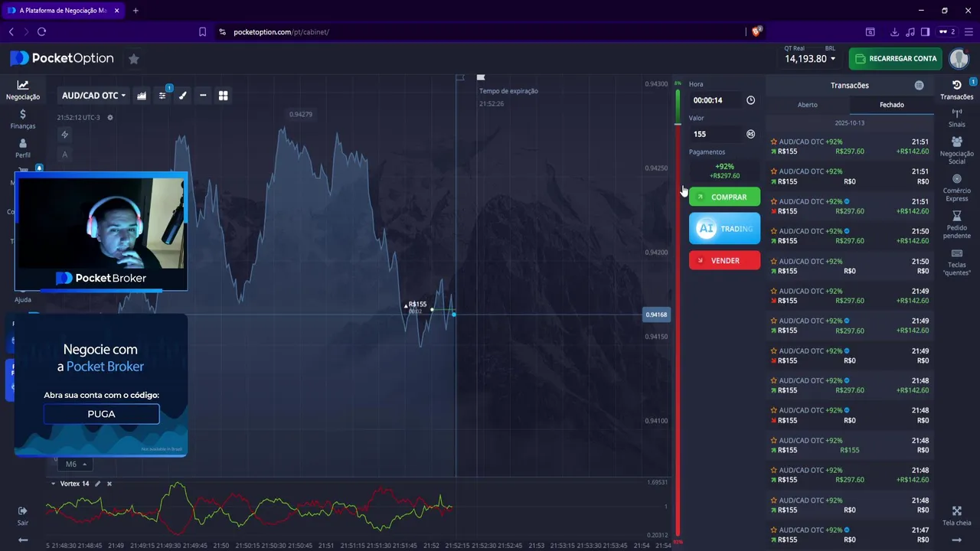This screenshot has height=551, width=980.
Task: Bookmark this page in address bar
Action: (202, 32)
